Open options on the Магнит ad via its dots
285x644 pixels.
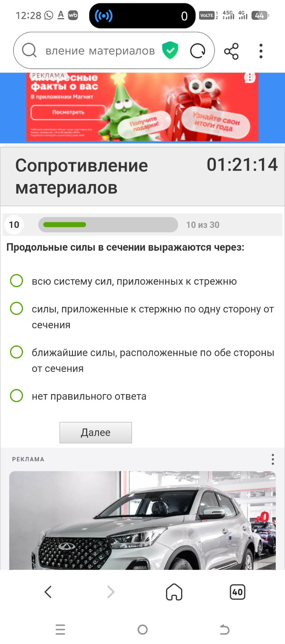tap(250, 78)
